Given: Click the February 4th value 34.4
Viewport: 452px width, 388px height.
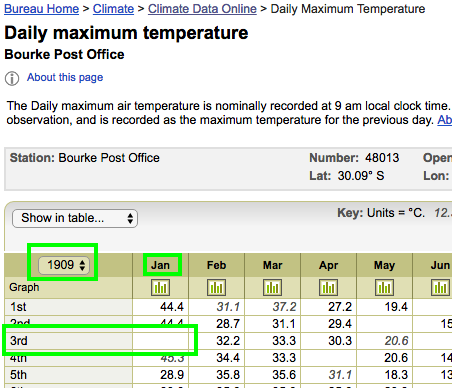Looking at the screenshot, I should point(228,358).
